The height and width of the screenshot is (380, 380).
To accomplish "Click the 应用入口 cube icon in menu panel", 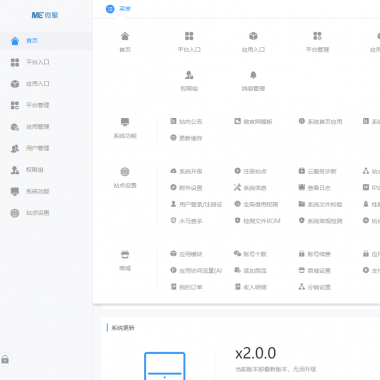I will tap(253, 36).
